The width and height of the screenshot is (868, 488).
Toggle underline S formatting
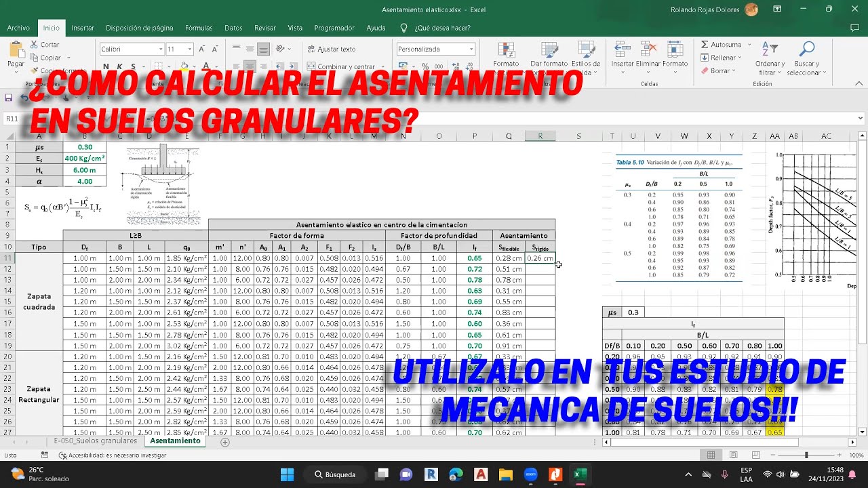[x=134, y=66]
